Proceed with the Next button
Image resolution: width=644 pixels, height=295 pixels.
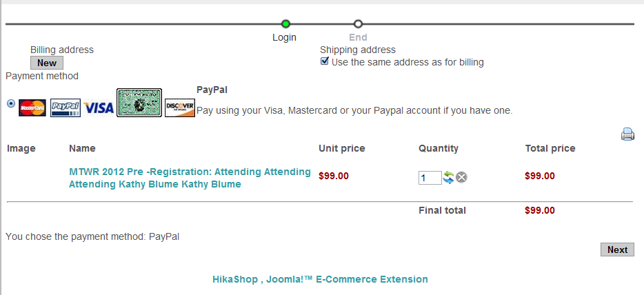tap(617, 250)
